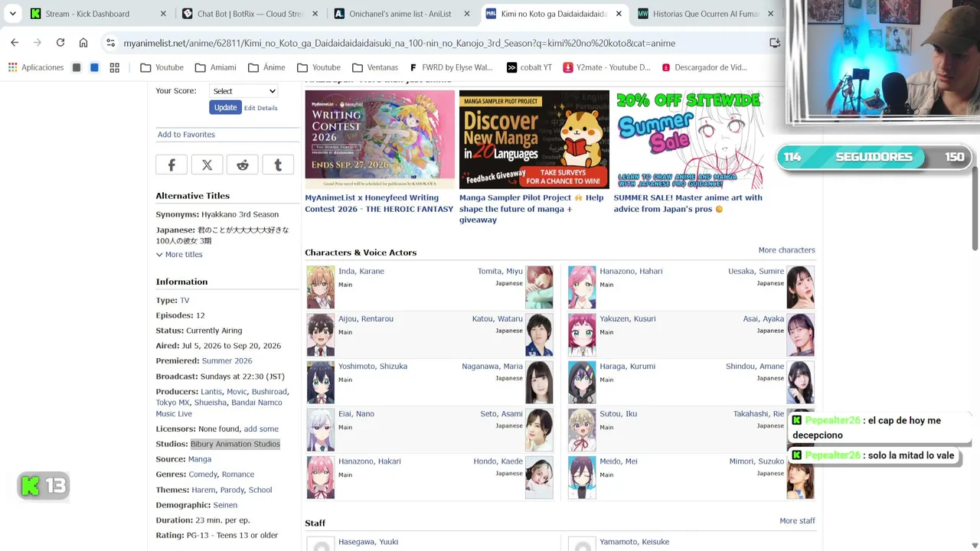Open the Seinen demographic link
980x551 pixels.
pos(225,505)
